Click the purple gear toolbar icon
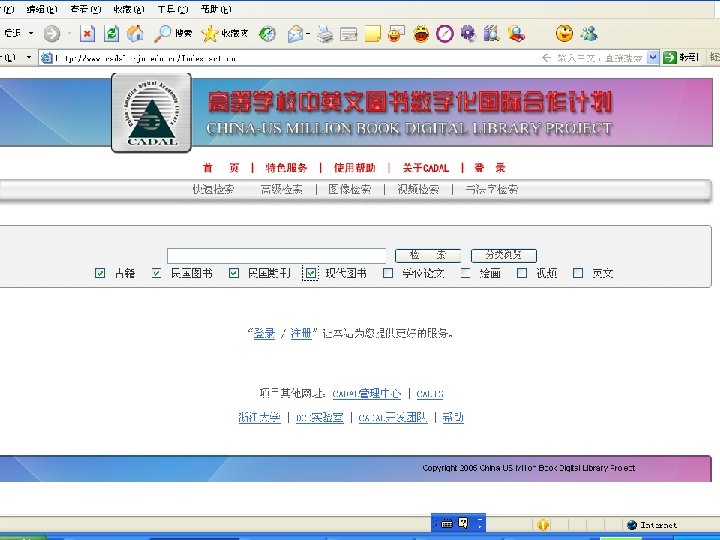 [468, 34]
